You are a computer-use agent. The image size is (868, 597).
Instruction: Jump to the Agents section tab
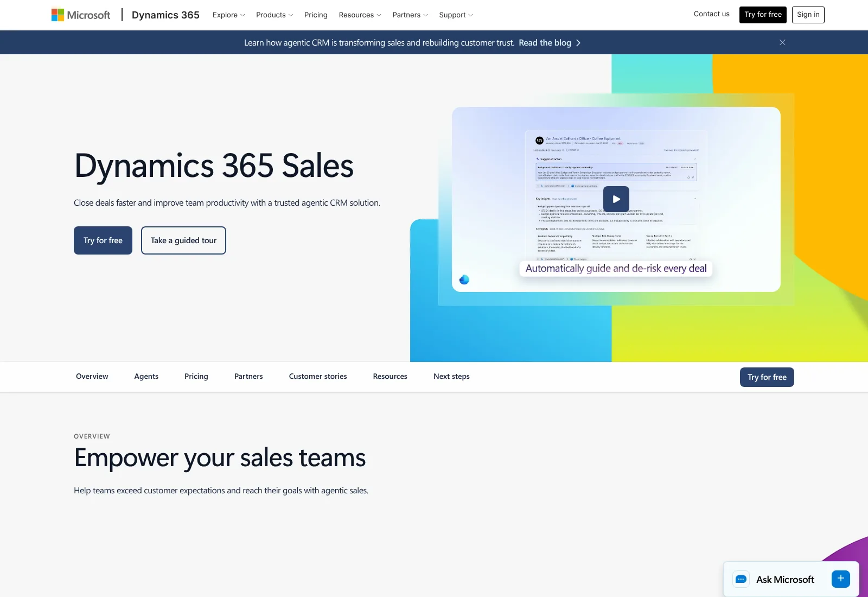tap(146, 376)
